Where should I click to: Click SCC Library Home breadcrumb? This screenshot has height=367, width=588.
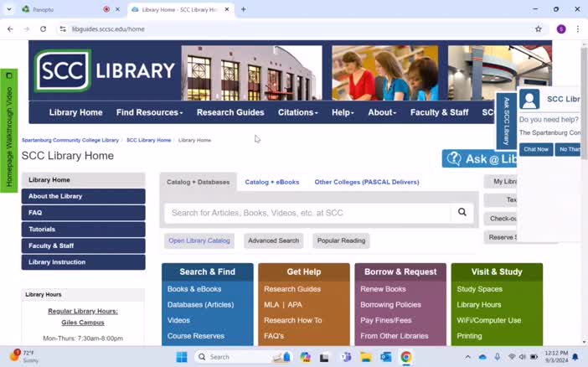coord(148,140)
